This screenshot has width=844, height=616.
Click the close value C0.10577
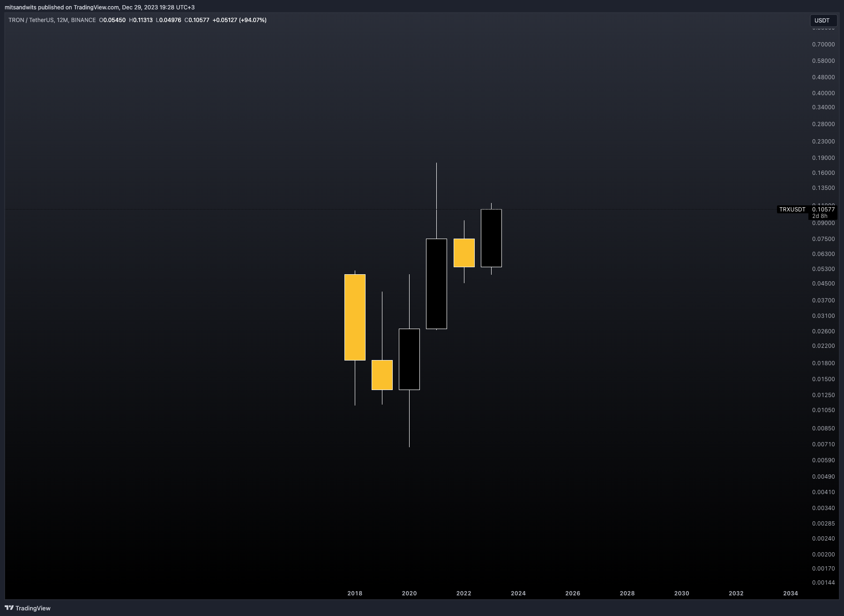(x=197, y=20)
